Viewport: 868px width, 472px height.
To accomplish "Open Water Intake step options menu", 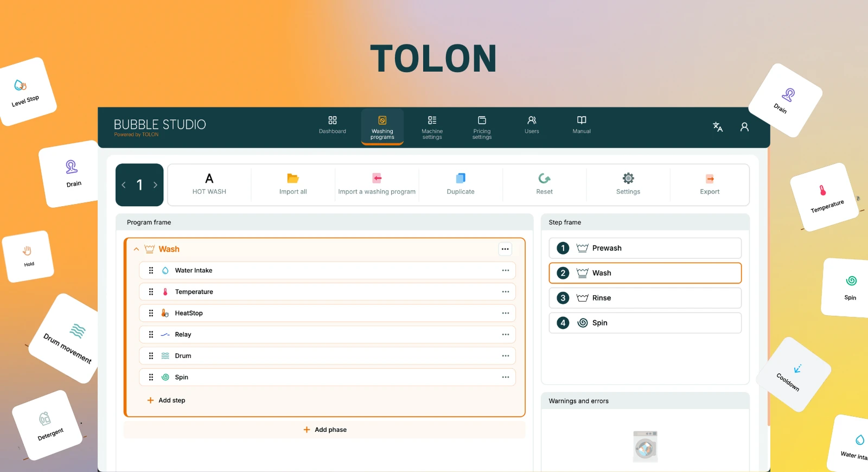I will point(506,270).
